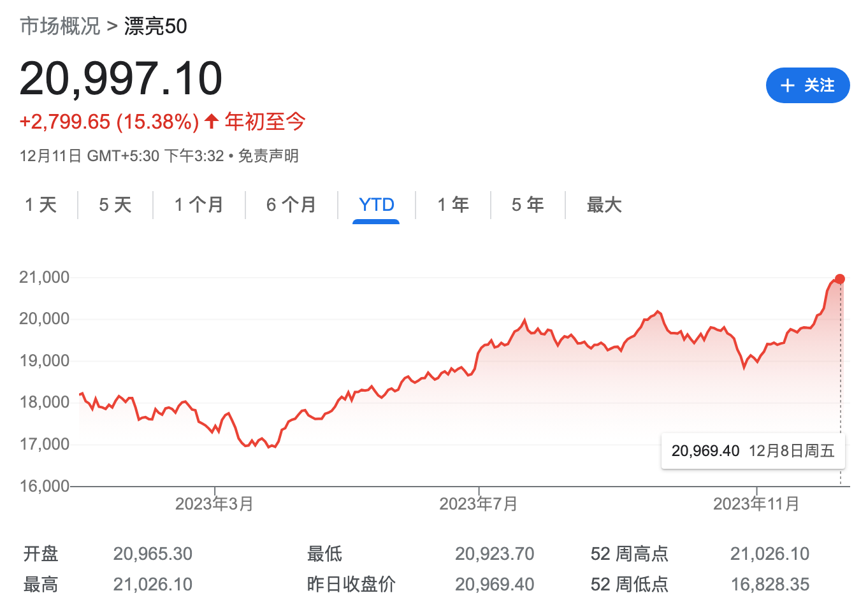This screenshot has width=868, height=614.
Task: Click the 免责声明 disclaimer link
Action: point(268,156)
